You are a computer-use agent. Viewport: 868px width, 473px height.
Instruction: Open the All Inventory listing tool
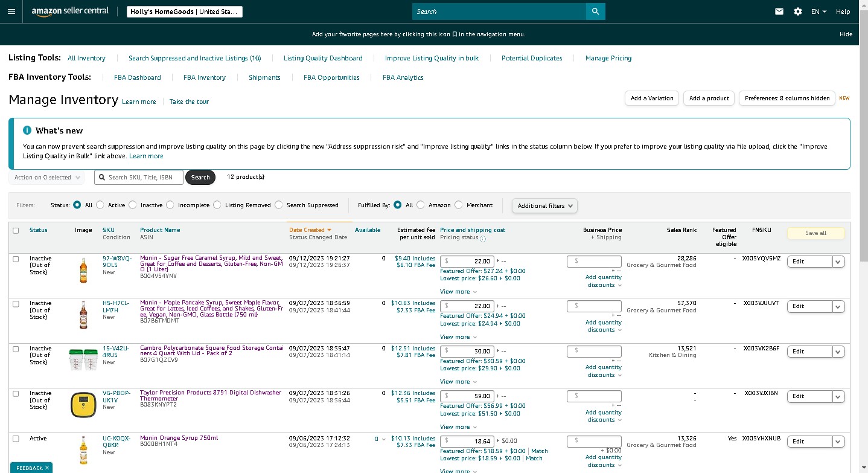pos(86,59)
